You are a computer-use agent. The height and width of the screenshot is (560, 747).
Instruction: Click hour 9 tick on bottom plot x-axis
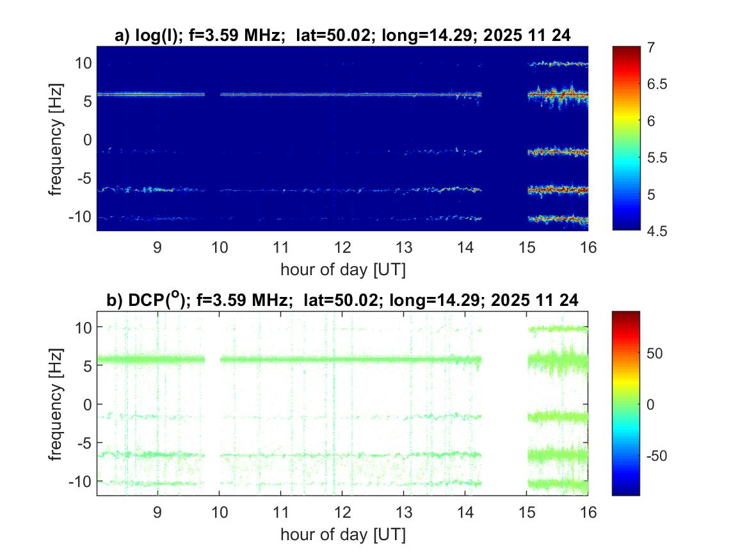pos(157,512)
